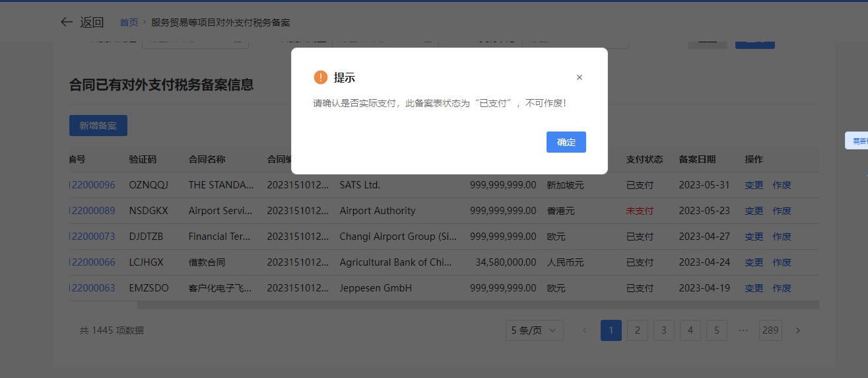Close the 提示 dialog with X icon
Viewport: 868px width, 378px height.
(580, 77)
